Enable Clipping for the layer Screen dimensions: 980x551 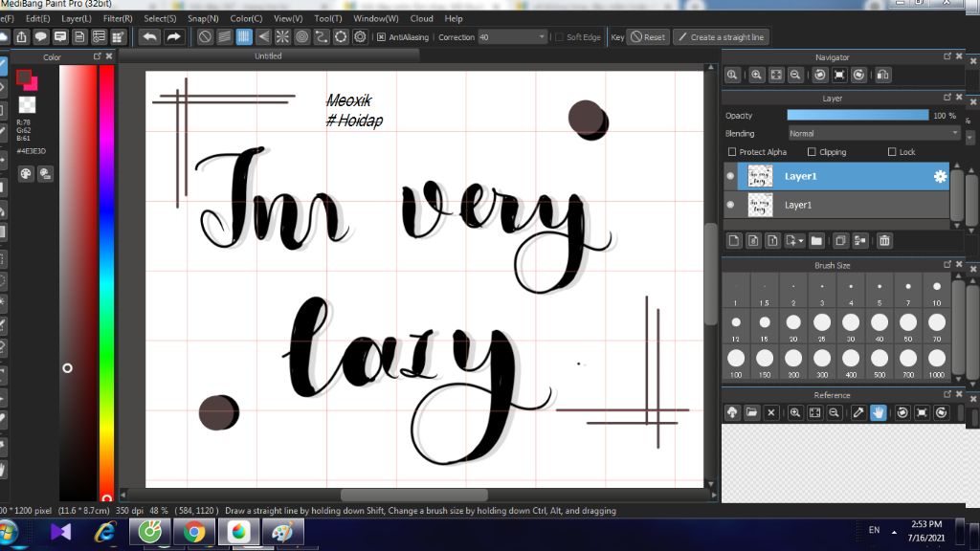point(812,152)
